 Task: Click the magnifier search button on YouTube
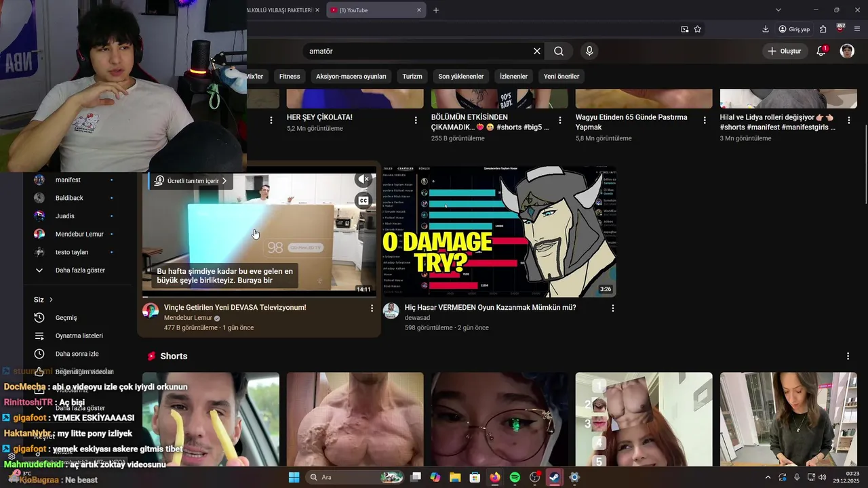pos(559,51)
